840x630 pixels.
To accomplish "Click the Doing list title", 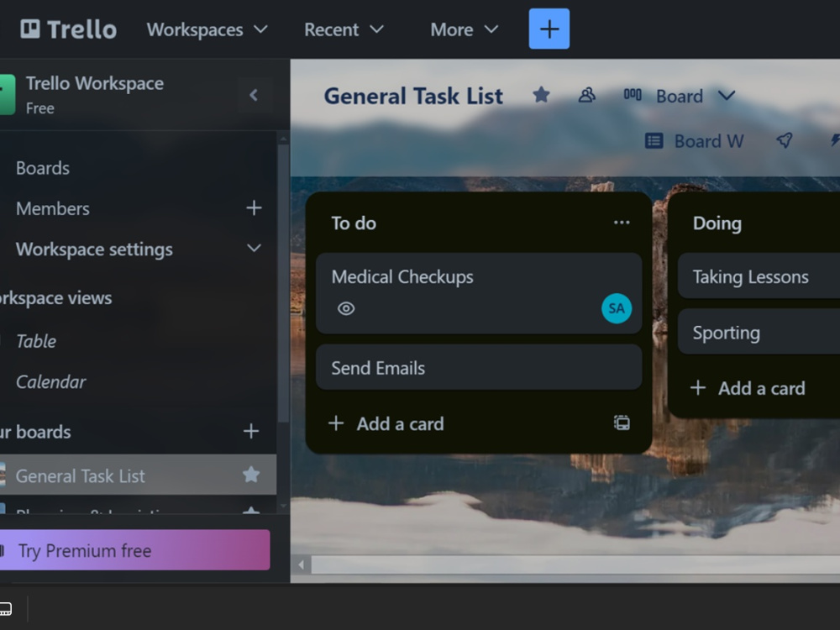I will pyautogui.click(x=717, y=223).
